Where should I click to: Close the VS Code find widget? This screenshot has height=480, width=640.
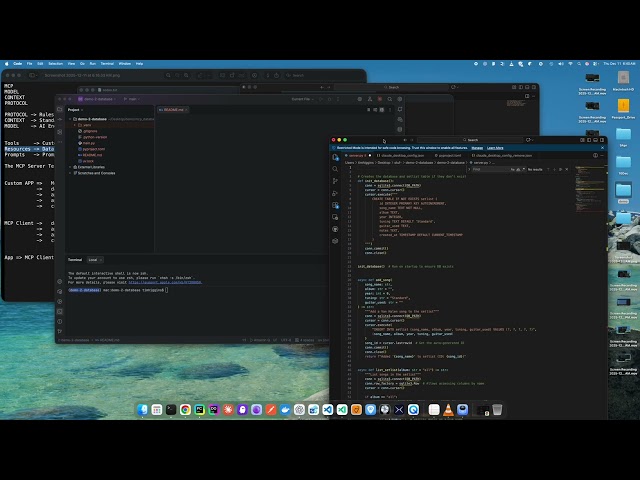tap(567, 169)
